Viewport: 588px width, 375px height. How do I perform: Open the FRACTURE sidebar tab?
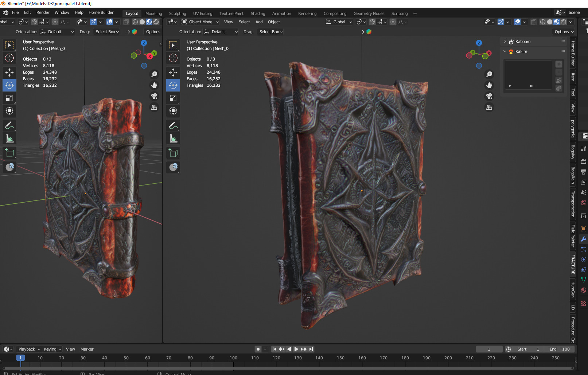click(573, 264)
